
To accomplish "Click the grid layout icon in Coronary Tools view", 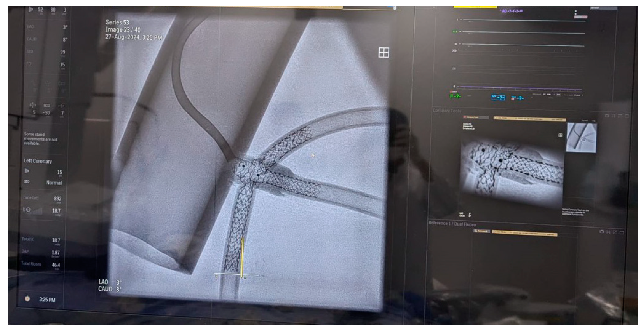I will [560, 135].
